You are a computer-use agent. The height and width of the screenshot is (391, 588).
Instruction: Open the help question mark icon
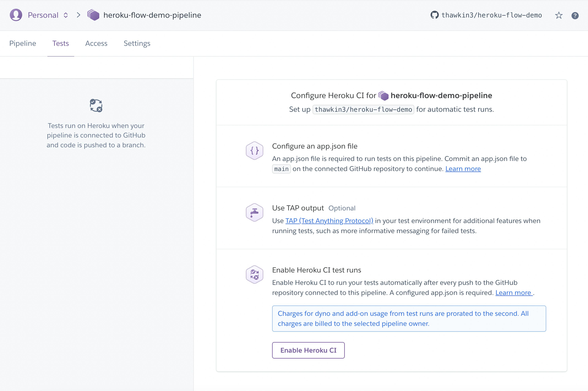(575, 16)
